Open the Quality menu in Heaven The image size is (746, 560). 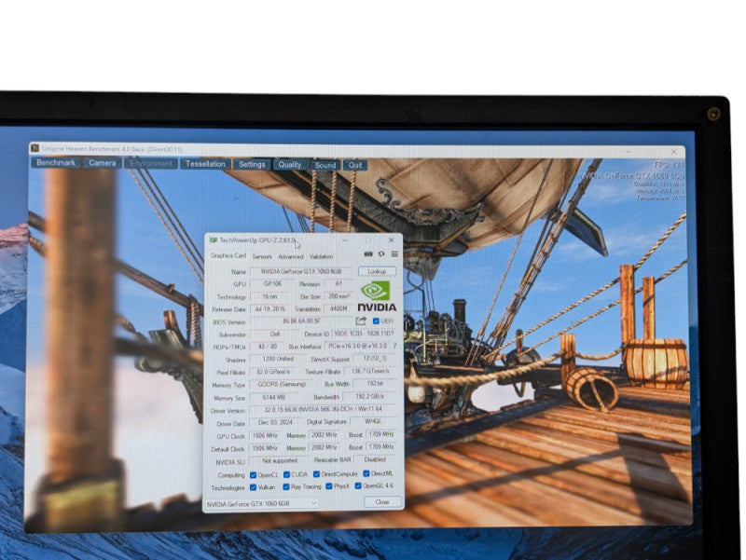pos(290,165)
